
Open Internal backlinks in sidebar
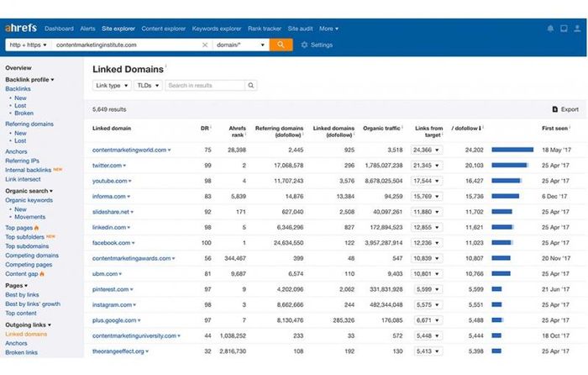[28, 170]
